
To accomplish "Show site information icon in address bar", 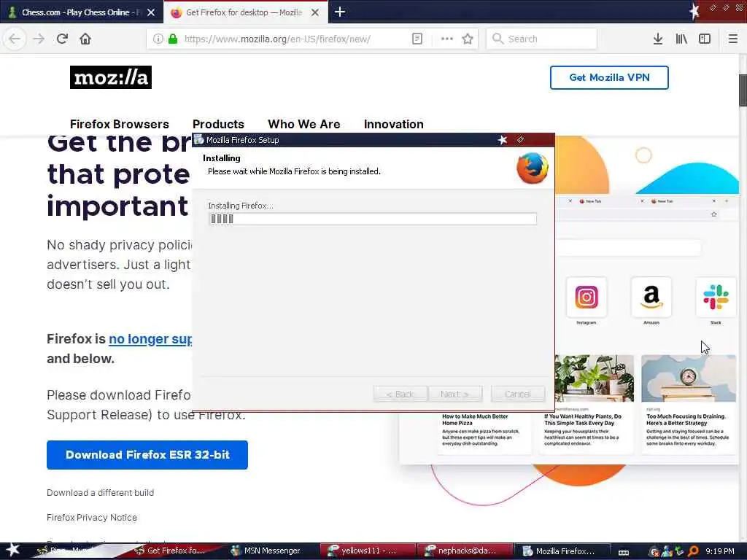I will [158, 39].
